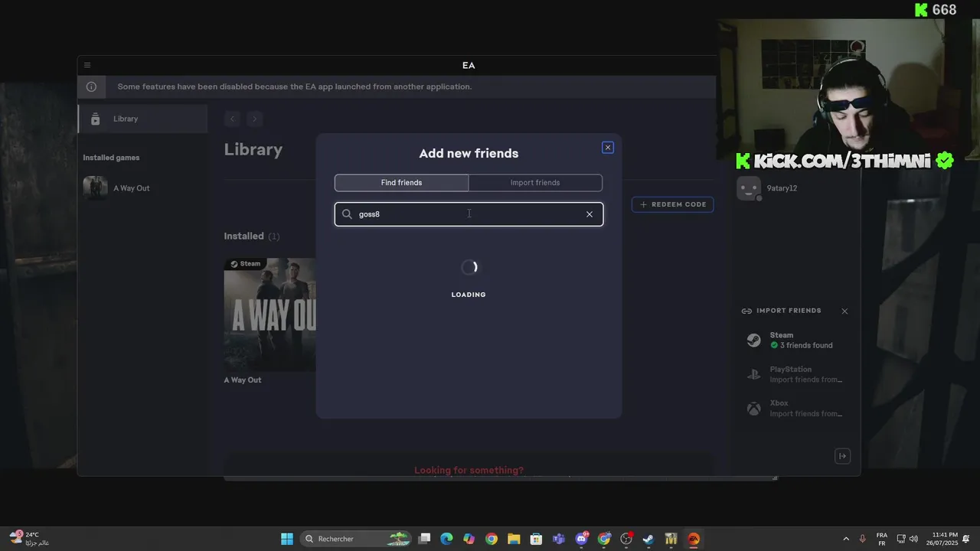Open Google Chrome from the taskbar

[x=492, y=539]
